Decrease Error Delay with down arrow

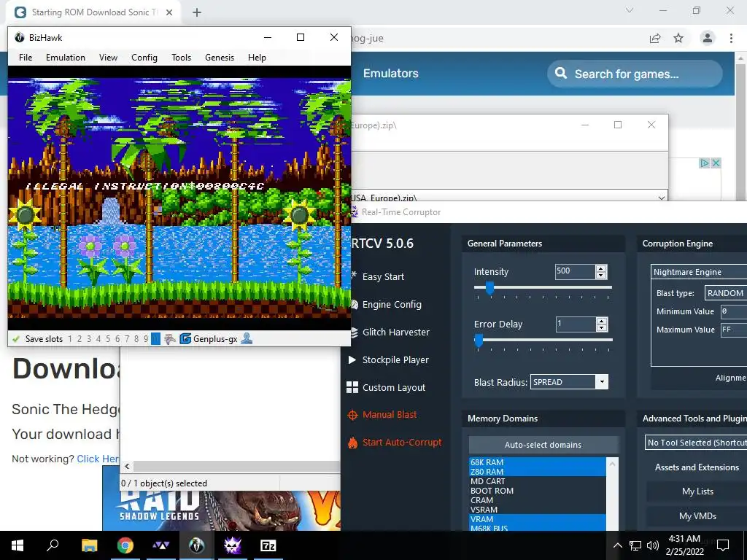[602, 328]
